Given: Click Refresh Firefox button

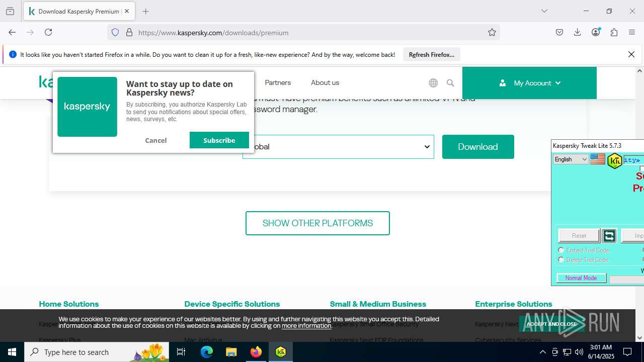Looking at the screenshot, I should point(431,54).
